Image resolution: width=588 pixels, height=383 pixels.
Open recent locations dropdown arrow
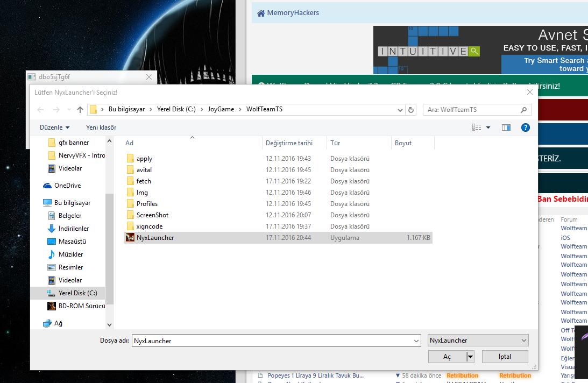[x=69, y=110]
